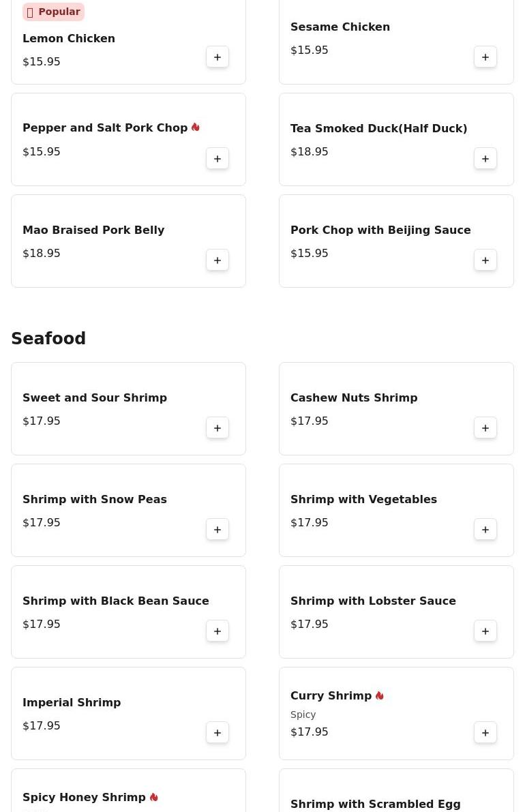Add Shrimp with Vegetables to order
Image resolution: width=525 pixels, height=812 pixels.
(x=485, y=530)
